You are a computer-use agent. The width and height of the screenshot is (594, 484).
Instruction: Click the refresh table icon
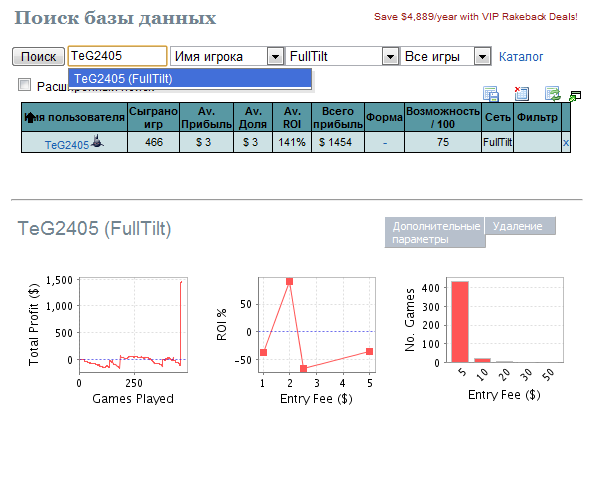pyautogui.click(x=552, y=94)
